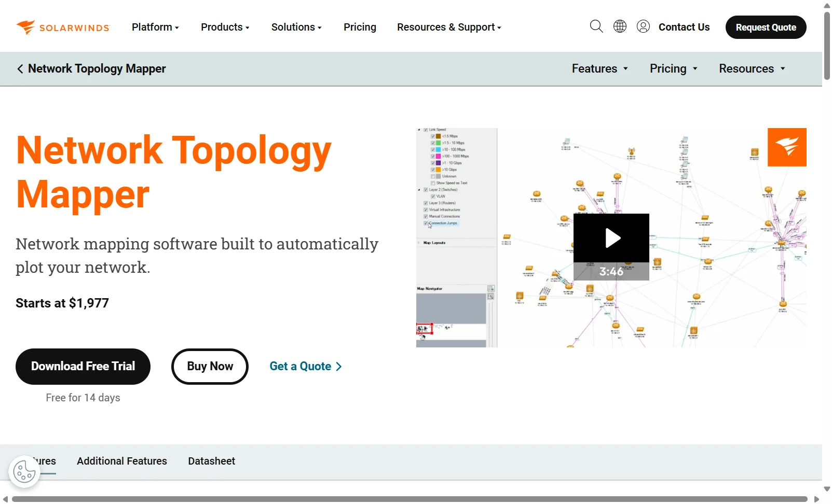Open the cookie settings icon
832x504 pixels.
point(24,472)
